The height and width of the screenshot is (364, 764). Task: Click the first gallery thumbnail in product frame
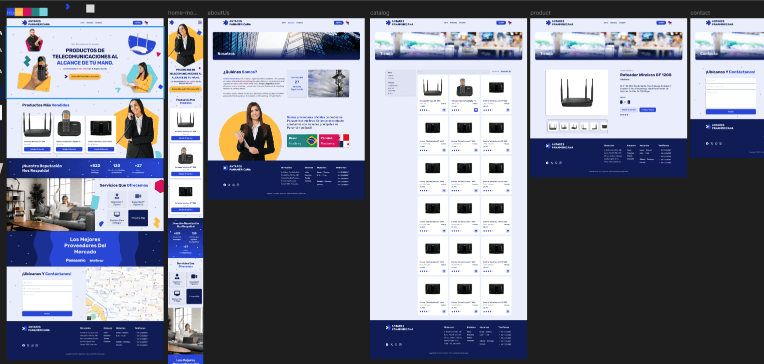point(553,127)
